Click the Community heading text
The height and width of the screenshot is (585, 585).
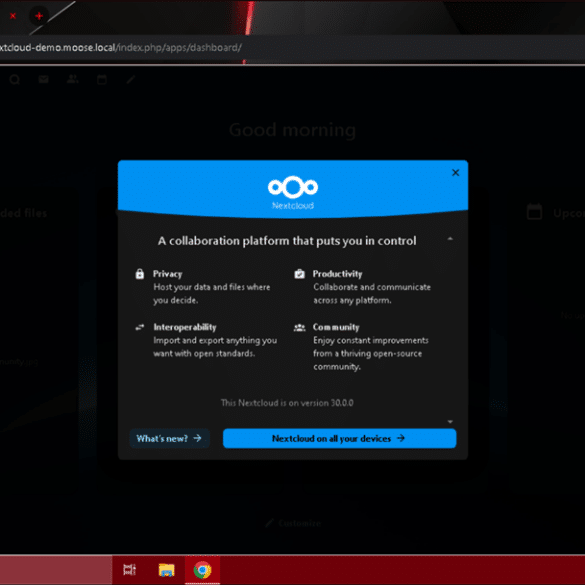(x=336, y=327)
